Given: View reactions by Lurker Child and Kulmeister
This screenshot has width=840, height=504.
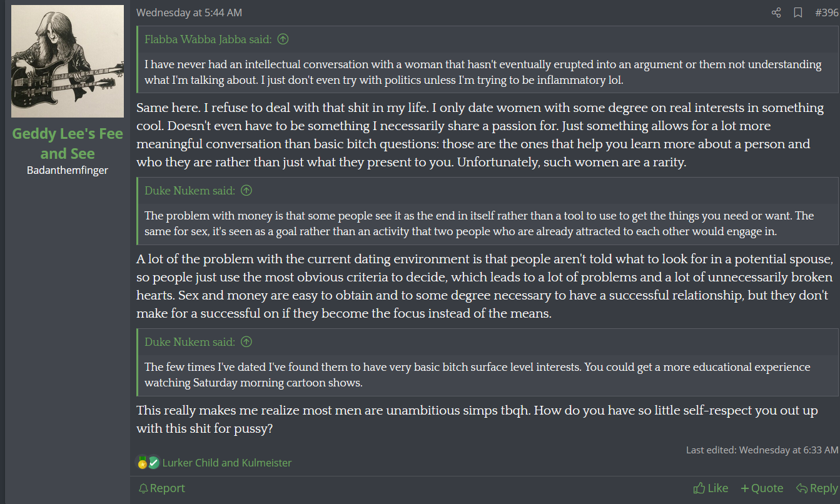Looking at the screenshot, I should tap(226, 463).
